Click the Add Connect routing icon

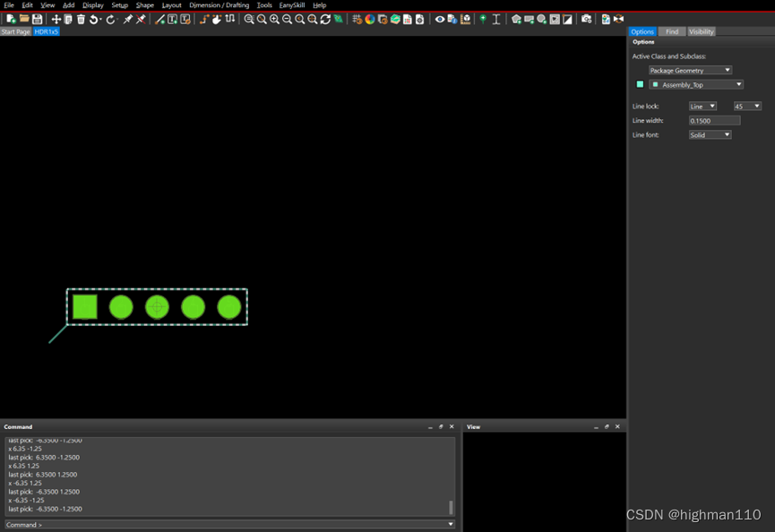pos(204,19)
